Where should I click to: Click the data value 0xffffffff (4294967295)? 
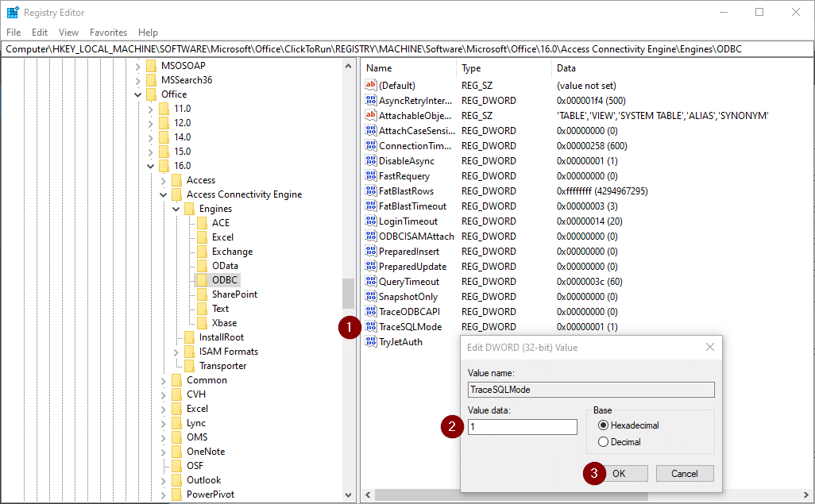coord(602,191)
